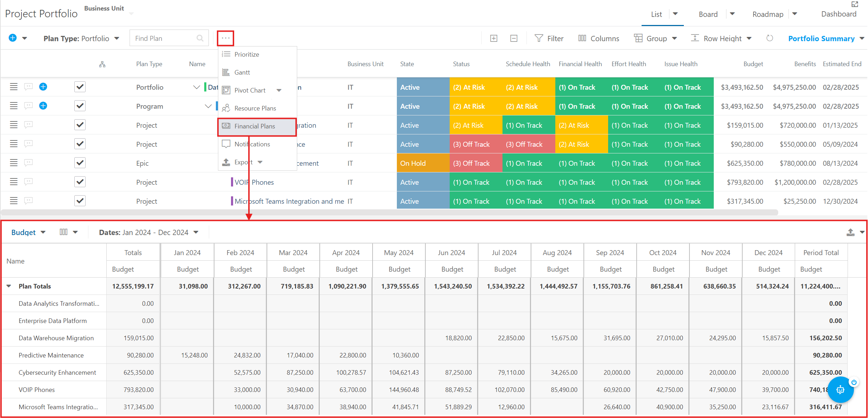The width and height of the screenshot is (868, 418).
Task: Open the drag menu icon on Portfolio row
Action: pyautogui.click(x=14, y=87)
